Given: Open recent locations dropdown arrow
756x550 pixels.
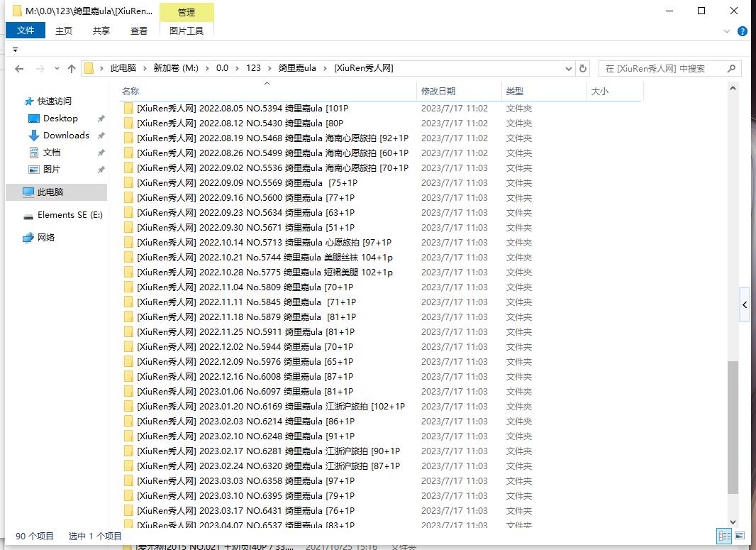Looking at the screenshot, I should (x=57, y=69).
